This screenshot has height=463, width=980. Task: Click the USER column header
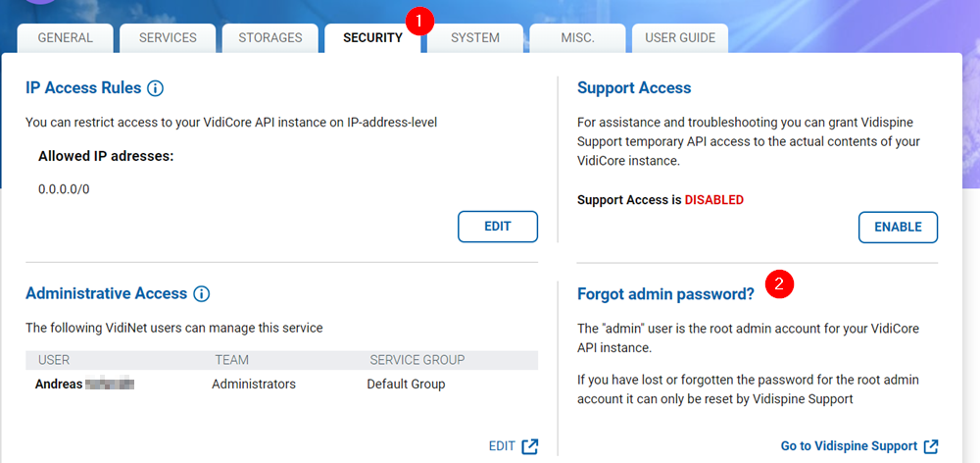coord(54,360)
